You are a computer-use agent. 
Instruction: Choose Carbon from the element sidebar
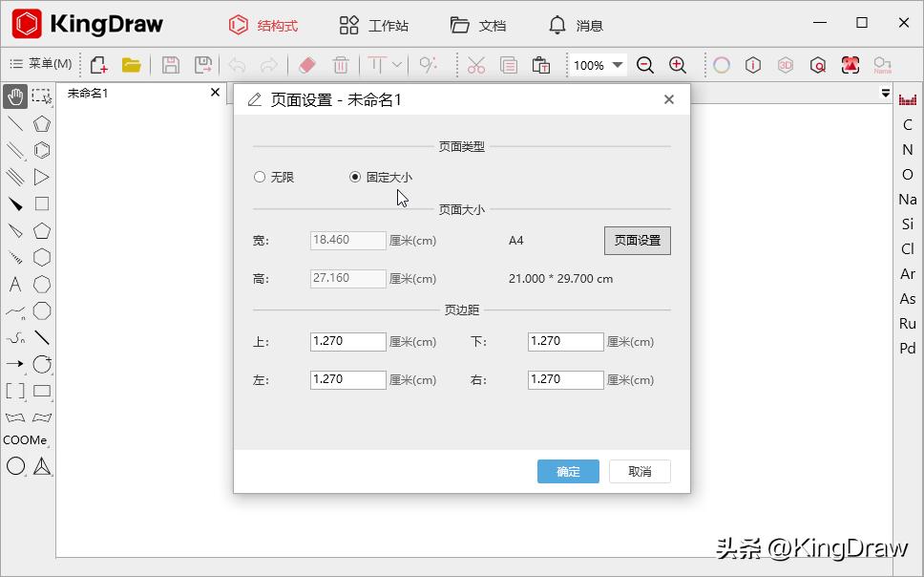tap(907, 124)
